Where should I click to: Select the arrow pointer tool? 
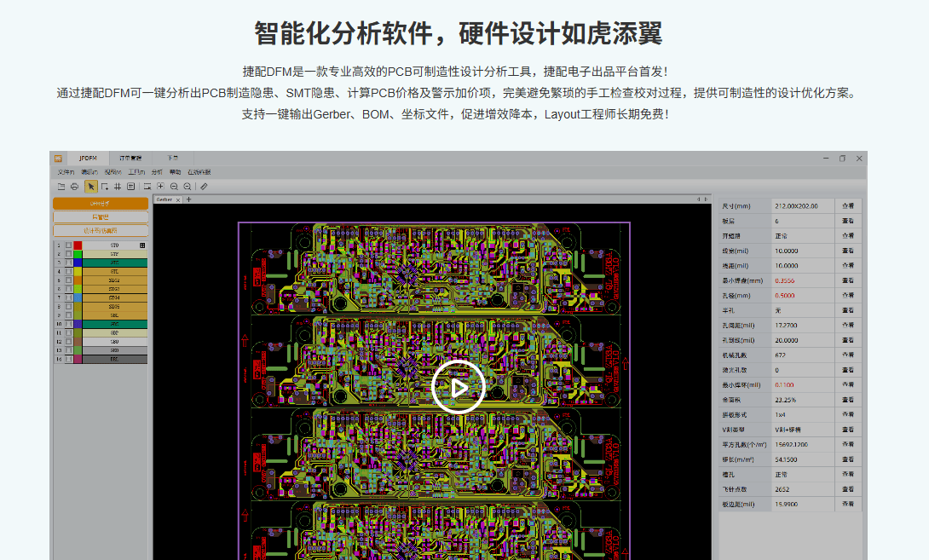(91, 186)
